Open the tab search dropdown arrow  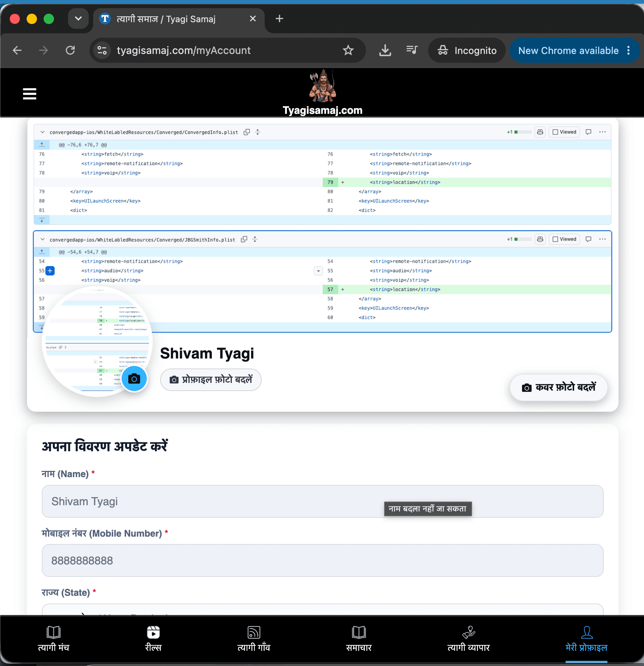click(78, 18)
